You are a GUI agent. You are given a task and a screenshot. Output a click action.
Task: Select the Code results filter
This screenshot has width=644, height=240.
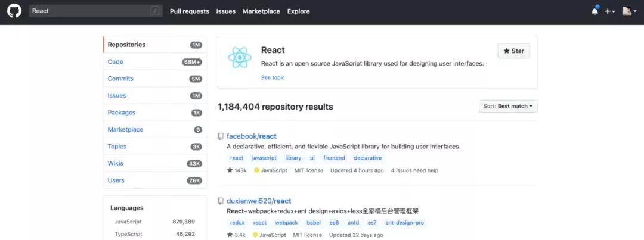click(x=155, y=61)
